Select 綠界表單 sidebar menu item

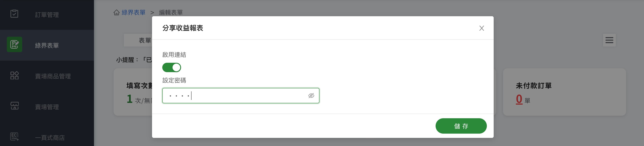point(47,45)
